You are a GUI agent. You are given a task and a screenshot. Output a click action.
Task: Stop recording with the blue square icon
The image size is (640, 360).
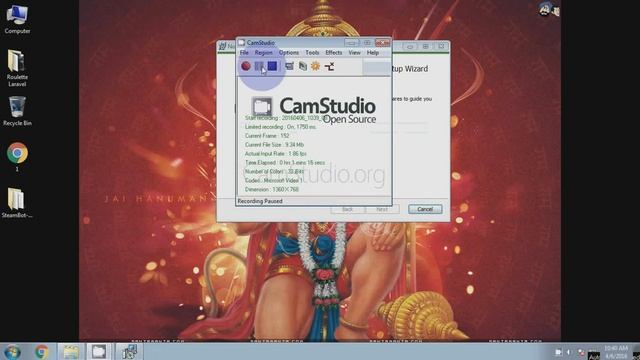click(273, 66)
